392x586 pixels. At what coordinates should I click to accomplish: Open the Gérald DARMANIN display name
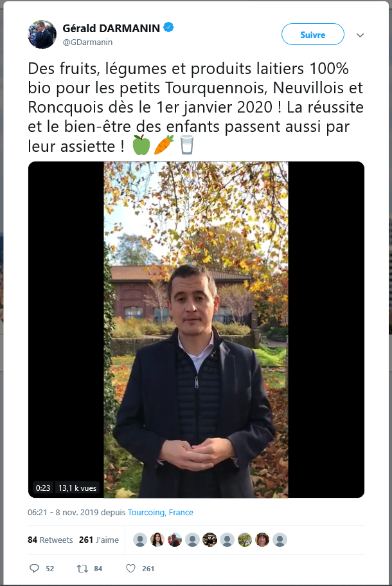[x=111, y=28]
